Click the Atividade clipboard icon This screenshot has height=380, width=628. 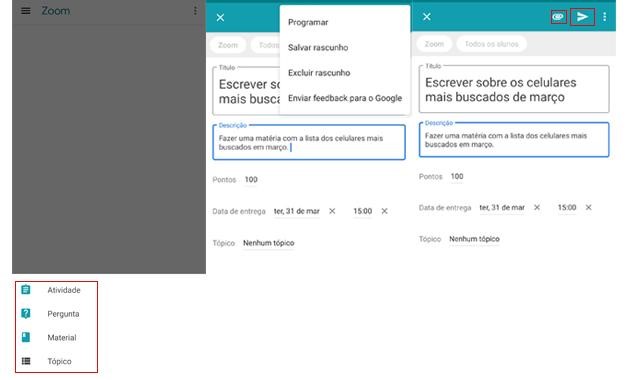click(x=26, y=290)
